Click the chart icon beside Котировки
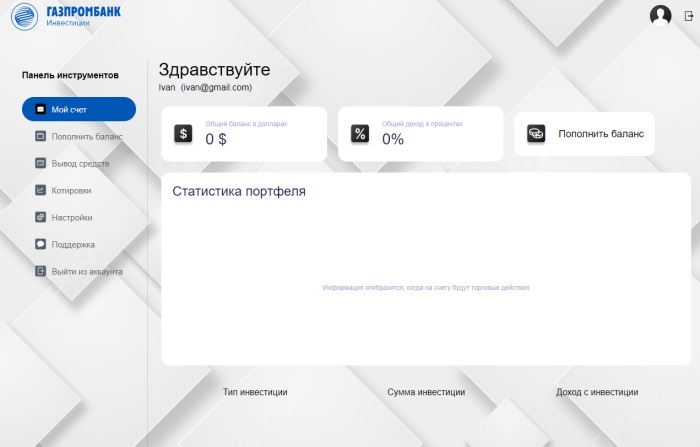This screenshot has height=447, width=700. pyautogui.click(x=40, y=190)
